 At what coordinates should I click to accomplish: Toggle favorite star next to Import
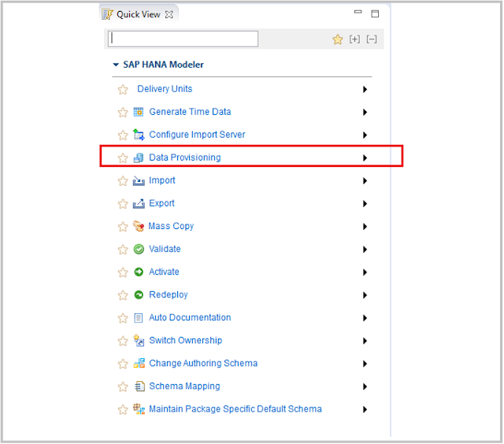click(123, 181)
